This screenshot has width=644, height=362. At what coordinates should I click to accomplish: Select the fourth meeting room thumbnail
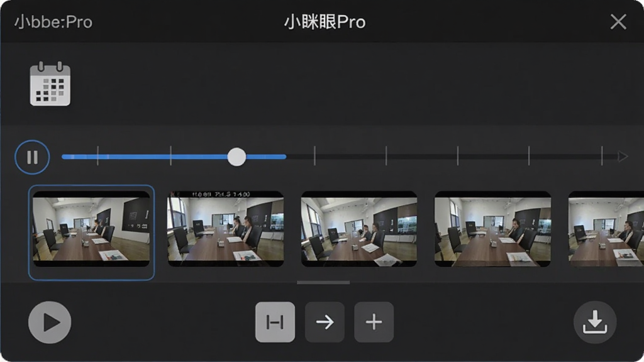(492, 229)
